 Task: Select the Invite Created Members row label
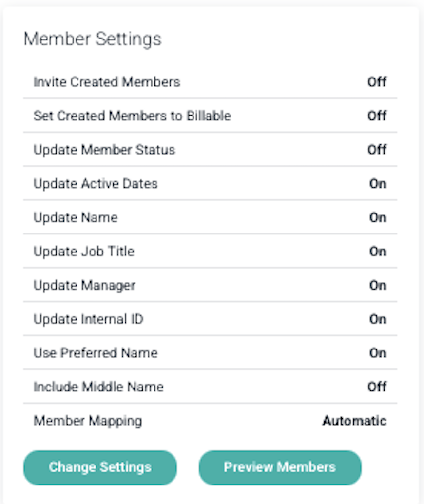pos(107,82)
